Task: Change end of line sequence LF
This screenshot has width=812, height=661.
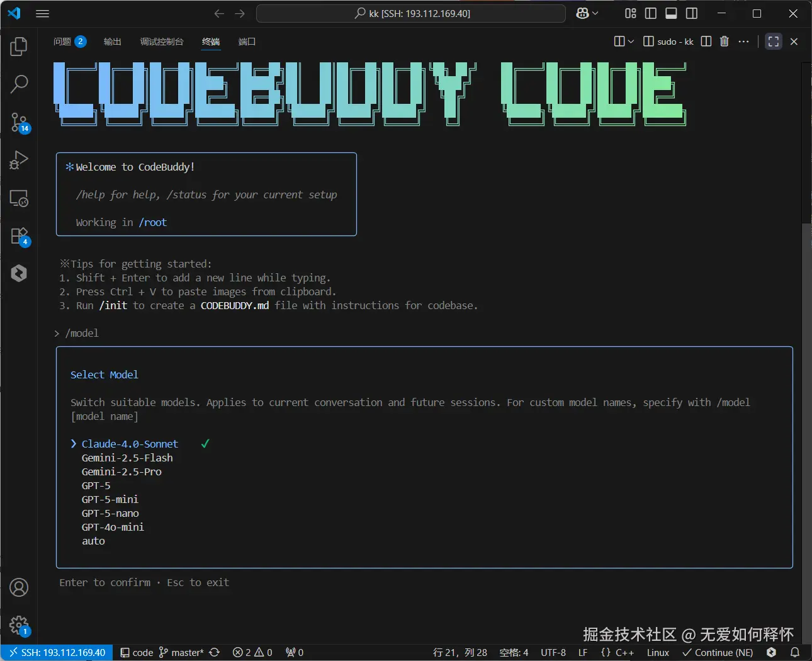Action: tap(583, 652)
